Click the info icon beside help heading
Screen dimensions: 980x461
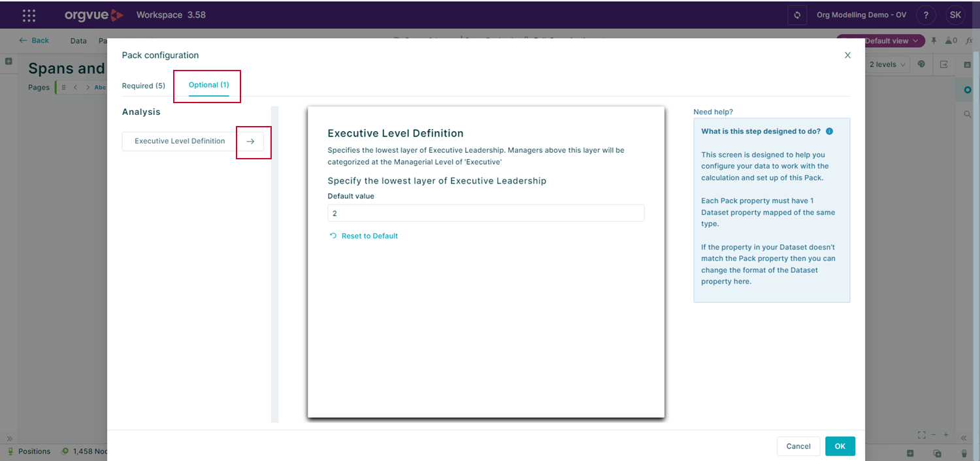[829, 131]
